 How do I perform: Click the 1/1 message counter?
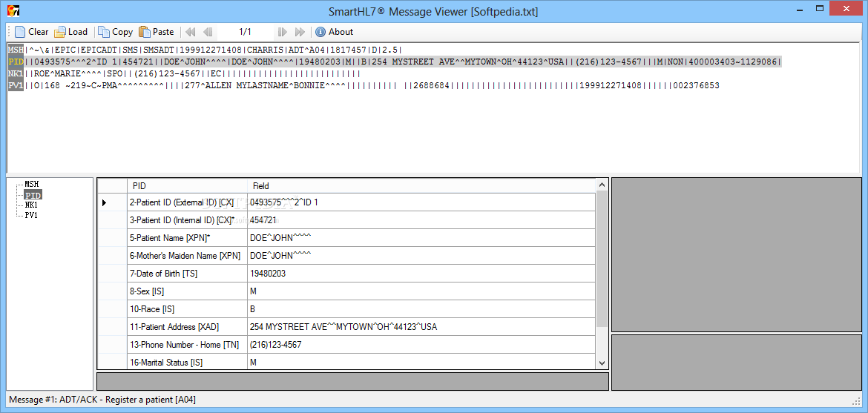tap(246, 32)
